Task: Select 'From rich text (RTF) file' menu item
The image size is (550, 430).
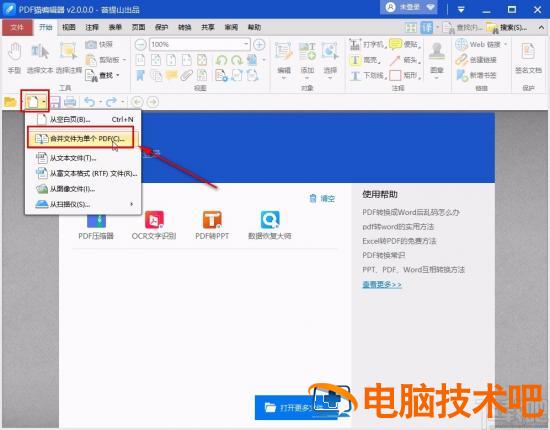Action: point(83,174)
